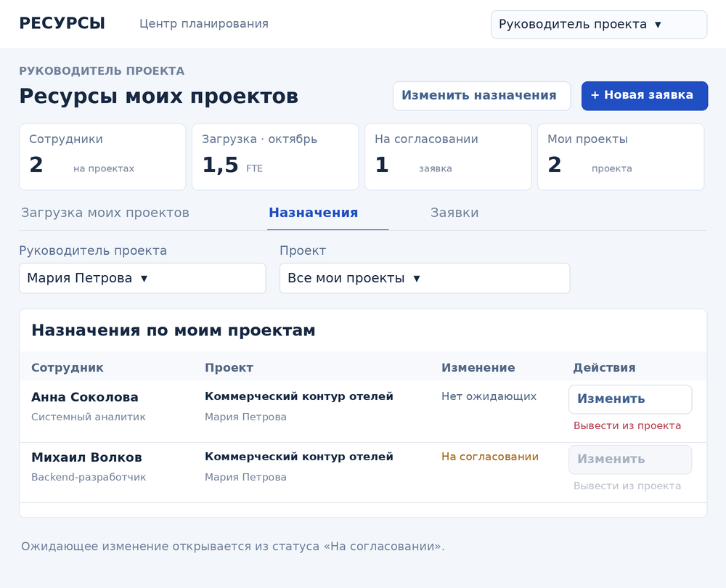This screenshot has width=726, height=588.
Task: Expand the 'Мария Петрова' manager filter dropdown
Action: [142, 278]
